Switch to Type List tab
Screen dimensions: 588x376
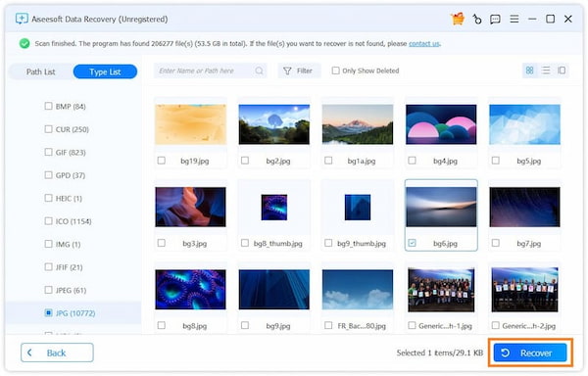(105, 71)
